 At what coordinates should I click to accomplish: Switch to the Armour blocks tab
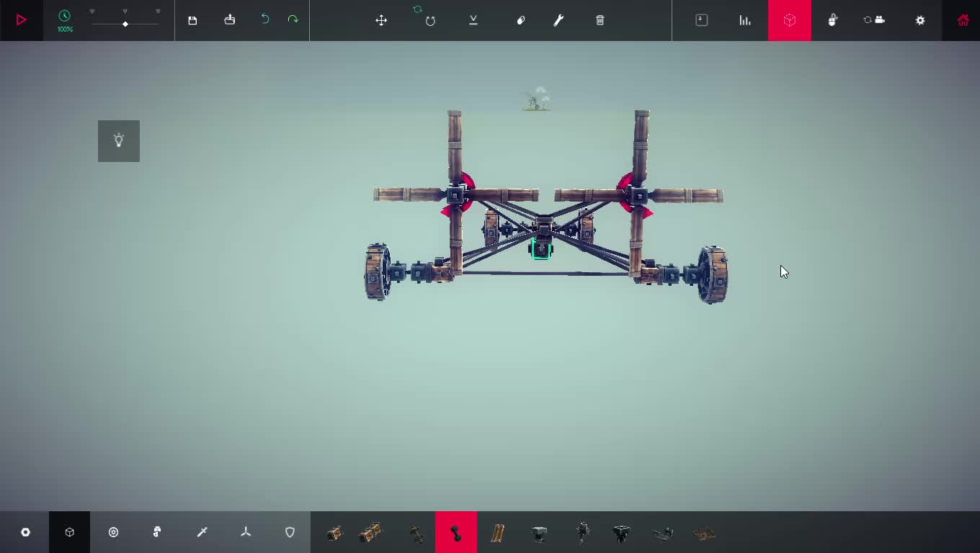coord(290,532)
